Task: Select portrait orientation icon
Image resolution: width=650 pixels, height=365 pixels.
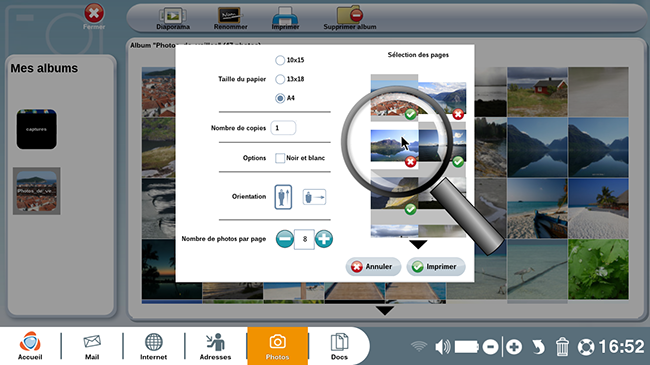Action: pyautogui.click(x=283, y=197)
